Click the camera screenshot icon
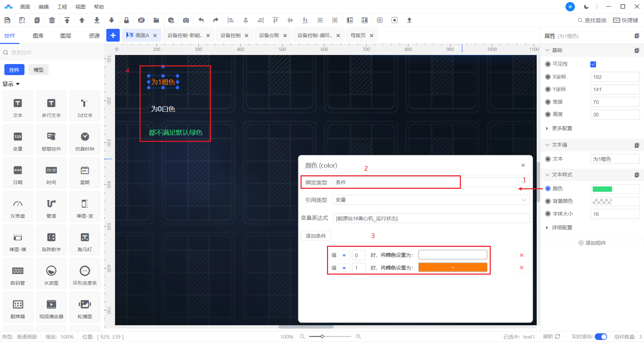This screenshot has height=342, width=644. (186, 20)
